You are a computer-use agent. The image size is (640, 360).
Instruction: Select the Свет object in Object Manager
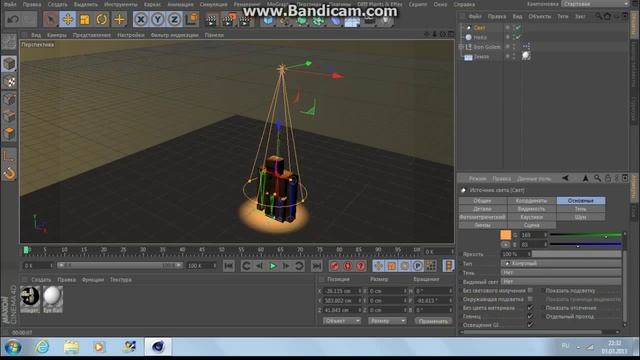pos(479,28)
